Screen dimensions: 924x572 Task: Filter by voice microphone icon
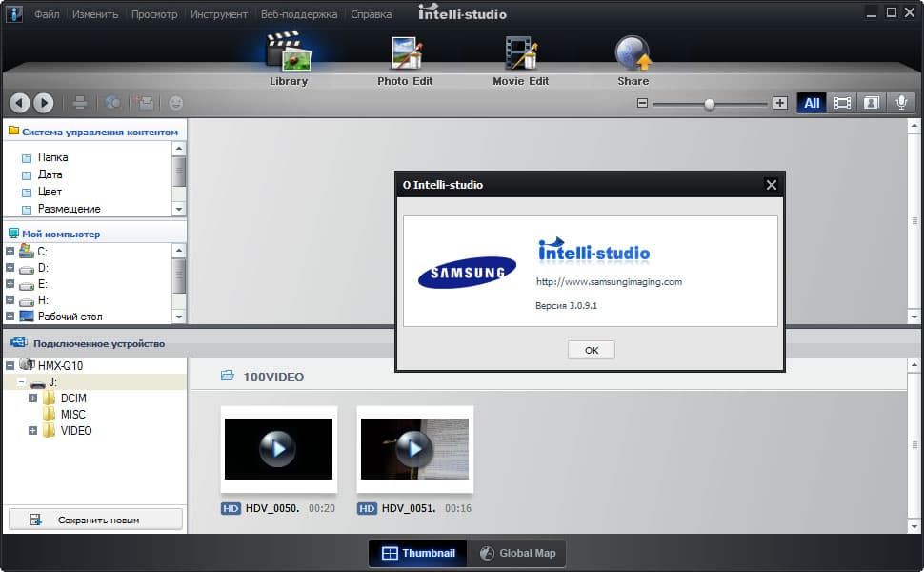[900, 103]
